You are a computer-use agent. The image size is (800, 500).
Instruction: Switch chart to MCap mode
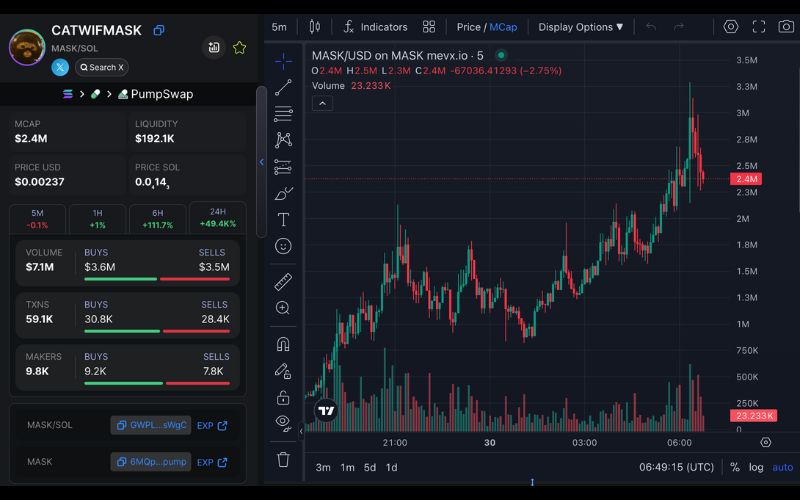(503, 27)
